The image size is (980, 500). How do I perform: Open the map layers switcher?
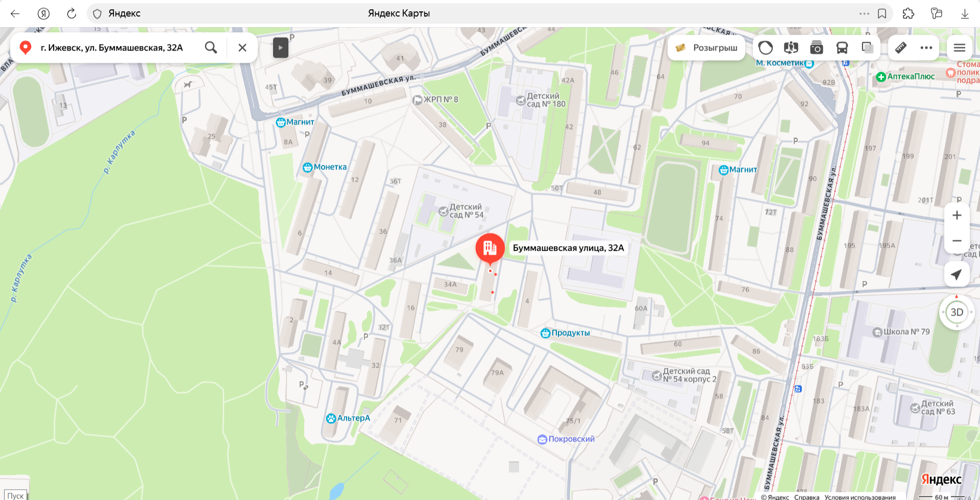[x=867, y=47]
